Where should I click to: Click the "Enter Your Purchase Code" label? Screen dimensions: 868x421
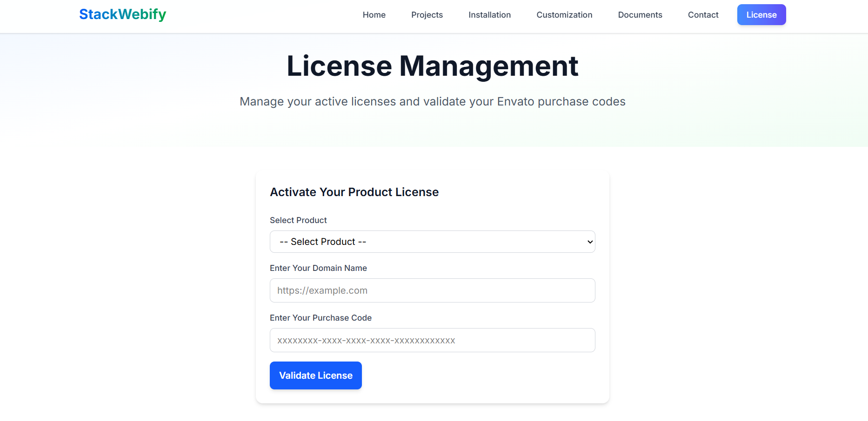pyautogui.click(x=320, y=318)
